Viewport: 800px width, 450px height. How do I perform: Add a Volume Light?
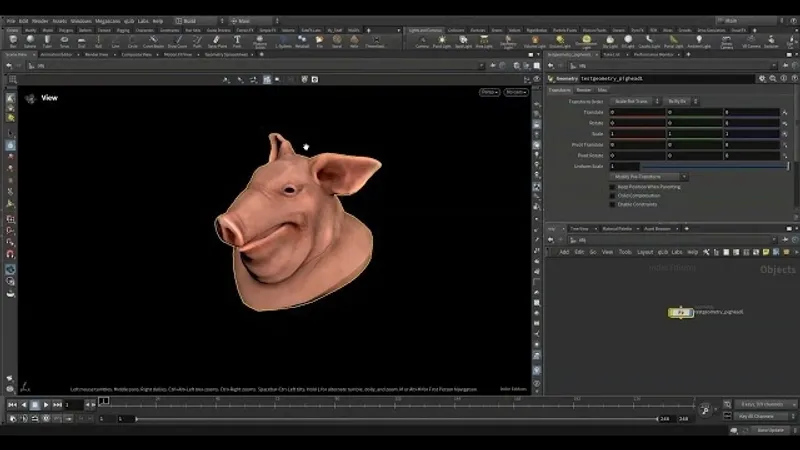click(535, 41)
